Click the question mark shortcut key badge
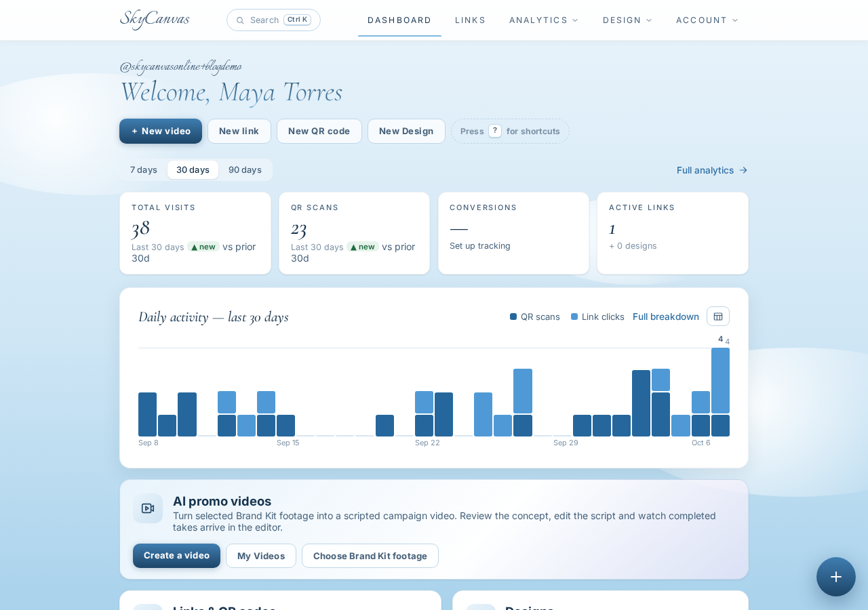 (x=495, y=131)
